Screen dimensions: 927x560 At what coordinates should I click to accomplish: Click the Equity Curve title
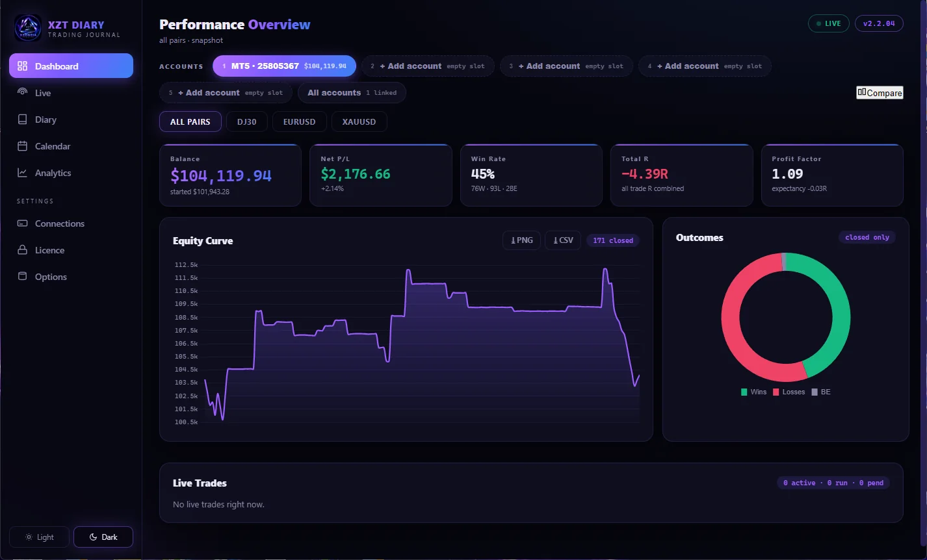pos(203,240)
